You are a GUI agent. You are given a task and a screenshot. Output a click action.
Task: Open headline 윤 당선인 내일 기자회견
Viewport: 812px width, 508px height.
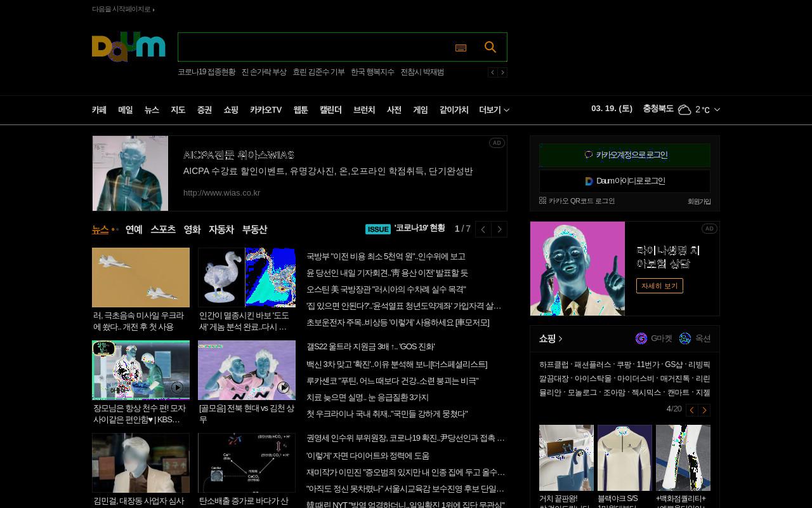coord(387,273)
